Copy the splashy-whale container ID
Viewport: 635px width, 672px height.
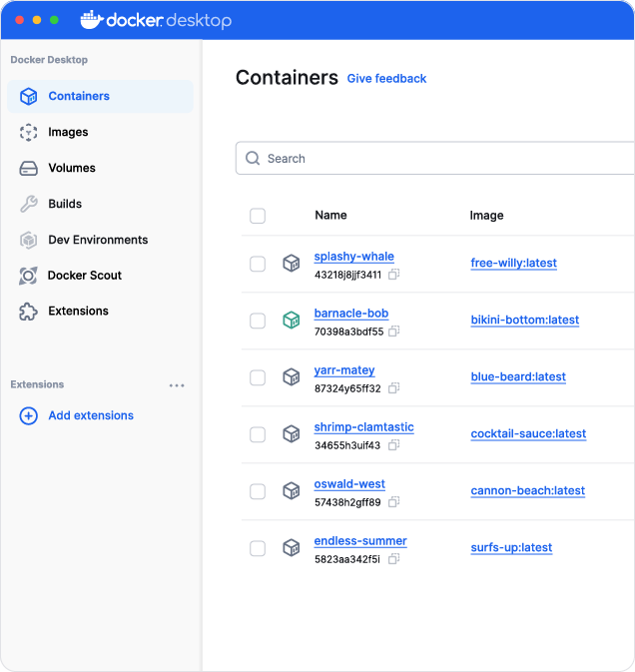(394, 275)
